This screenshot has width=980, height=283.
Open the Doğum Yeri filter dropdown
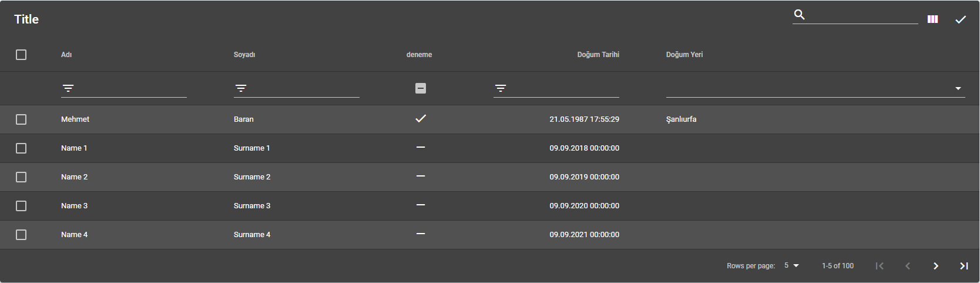pyautogui.click(x=815, y=88)
